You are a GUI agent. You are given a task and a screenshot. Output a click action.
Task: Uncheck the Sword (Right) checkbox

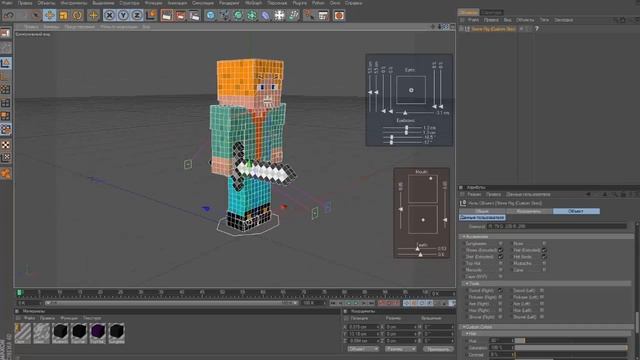(500, 291)
